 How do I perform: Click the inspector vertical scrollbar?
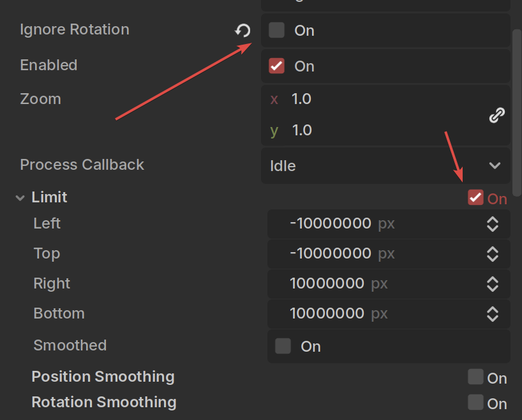517,112
